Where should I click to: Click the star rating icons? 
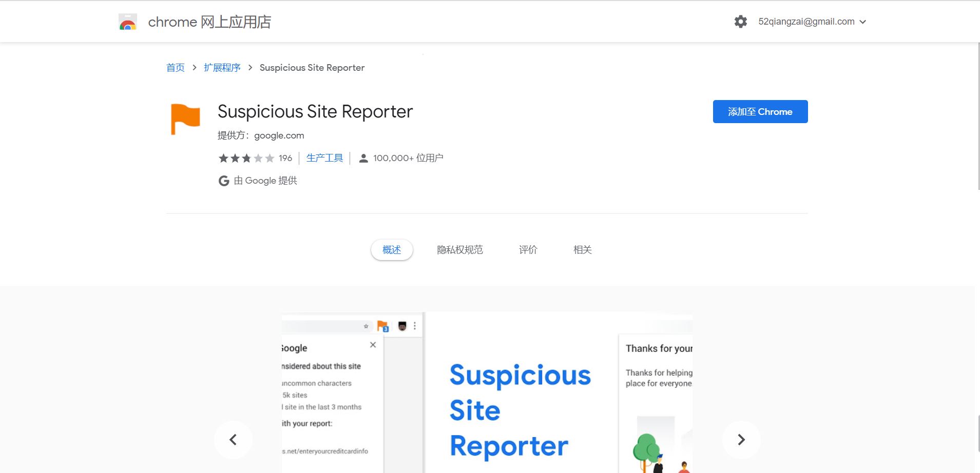(x=246, y=158)
